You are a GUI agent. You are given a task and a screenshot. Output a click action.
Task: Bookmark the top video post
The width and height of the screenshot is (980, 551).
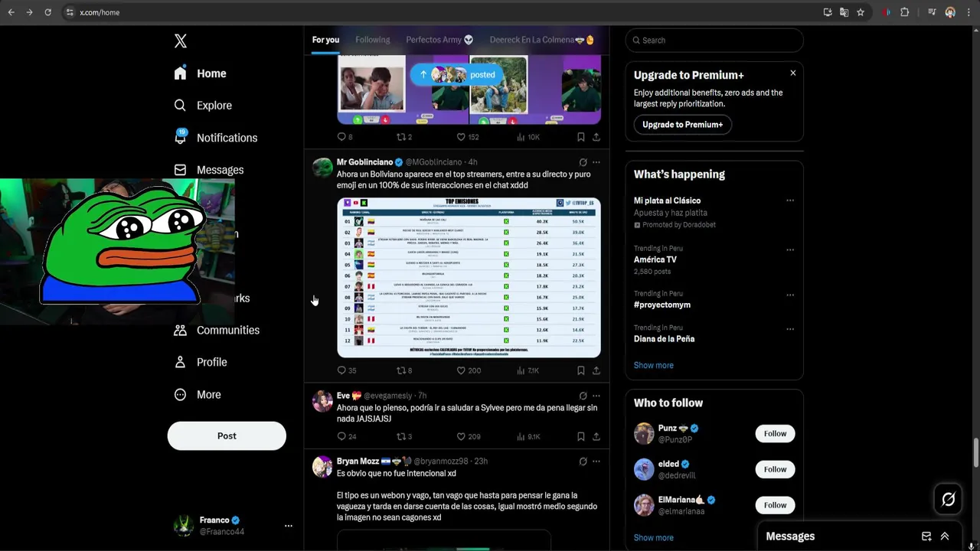coord(581,137)
